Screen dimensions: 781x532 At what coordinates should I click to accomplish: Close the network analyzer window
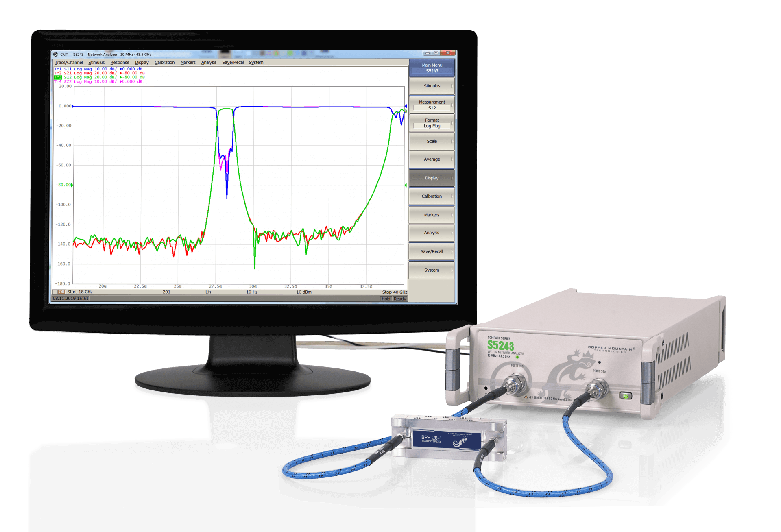448,53
